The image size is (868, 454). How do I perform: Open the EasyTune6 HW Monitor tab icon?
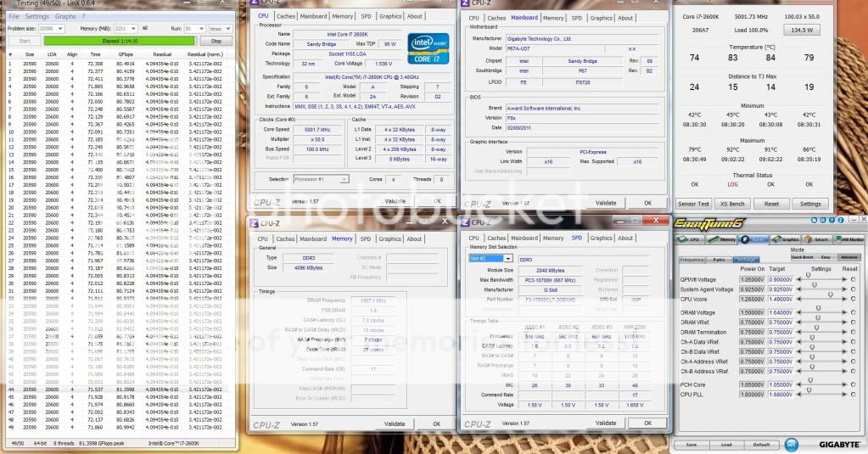(x=848, y=240)
